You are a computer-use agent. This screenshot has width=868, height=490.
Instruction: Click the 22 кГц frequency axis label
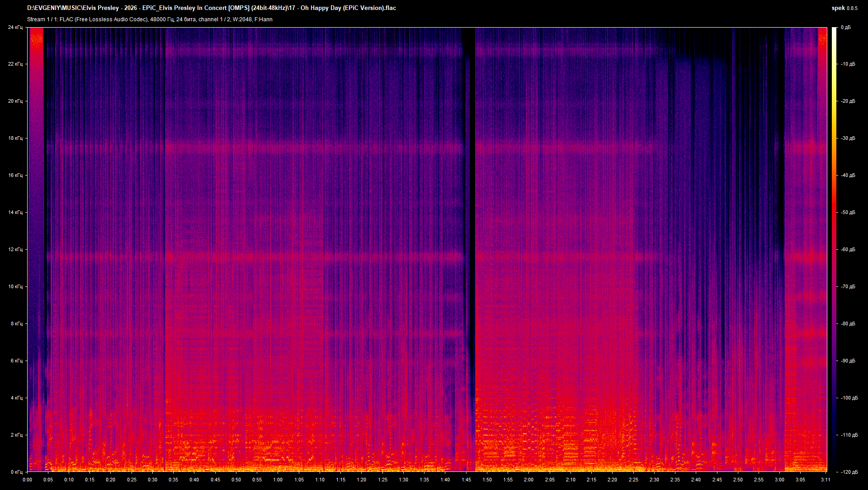pos(15,64)
